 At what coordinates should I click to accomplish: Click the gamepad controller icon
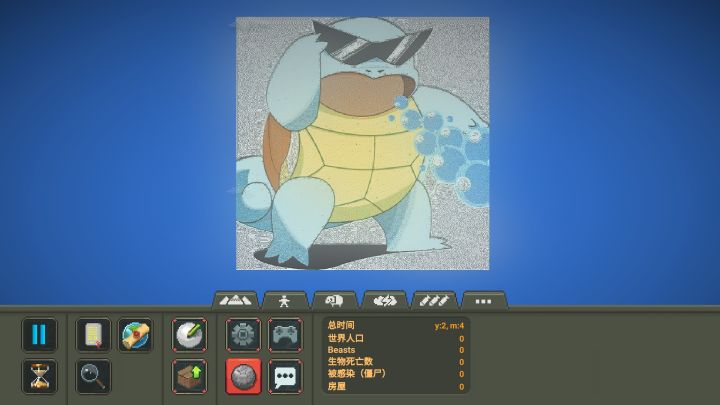coord(285,335)
